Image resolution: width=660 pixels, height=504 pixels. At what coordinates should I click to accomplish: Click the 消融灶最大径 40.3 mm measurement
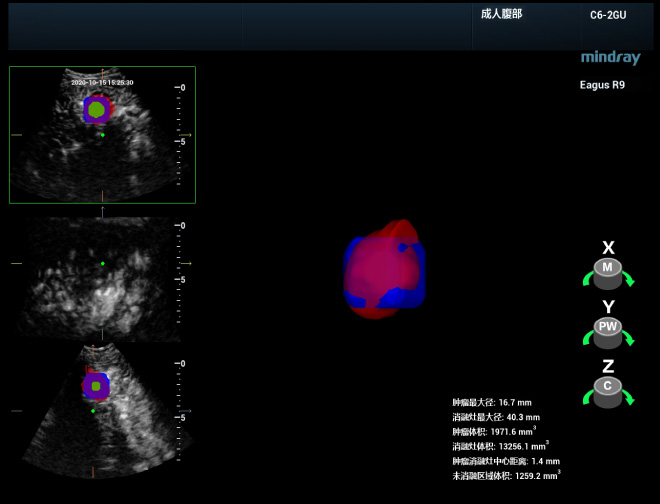[496, 417]
